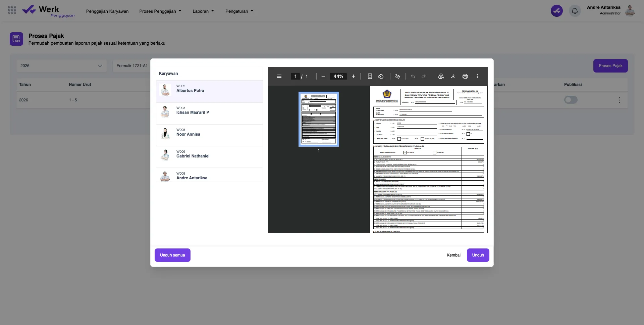Expand the Laporan menu

(x=203, y=11)
